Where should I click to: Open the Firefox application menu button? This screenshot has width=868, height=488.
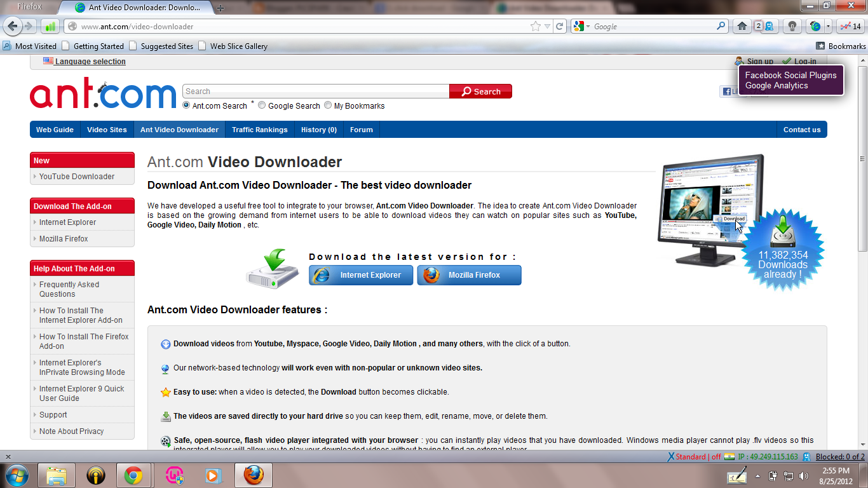pos(29,6)
